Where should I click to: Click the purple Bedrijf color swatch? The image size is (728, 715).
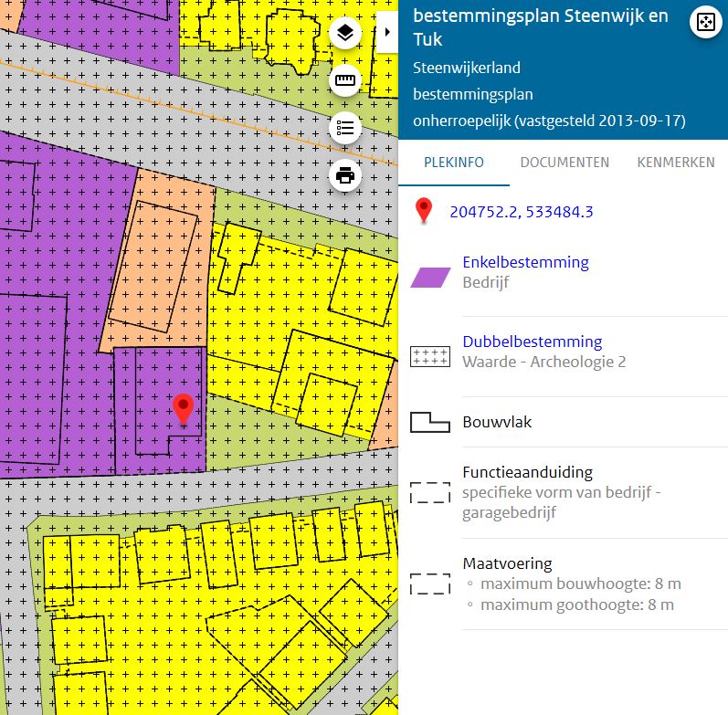click(430, 278)
